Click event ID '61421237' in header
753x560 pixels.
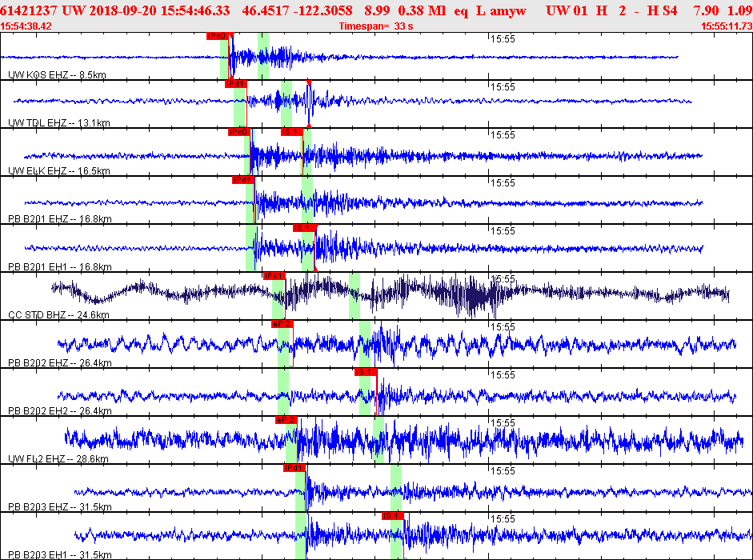[30, 10]
